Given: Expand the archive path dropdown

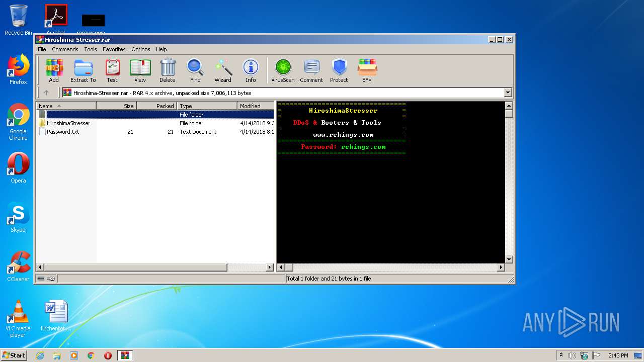Looking at the screenshot, I should pyautogui.click(x=508, y=93).
